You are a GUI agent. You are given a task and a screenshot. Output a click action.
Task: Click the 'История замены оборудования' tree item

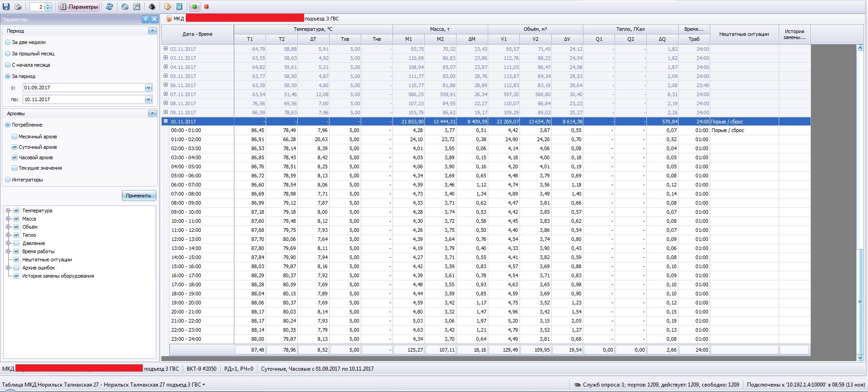[58, 276]
